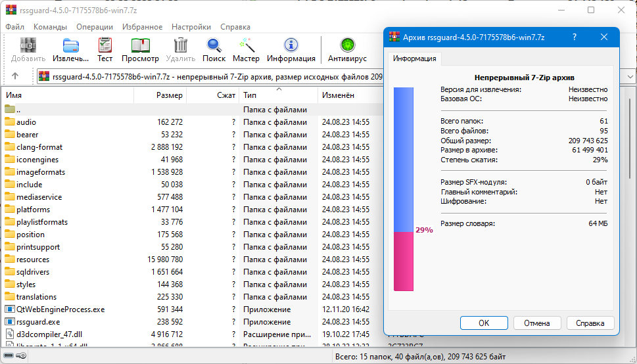Select the rssguard.exe application icon

(x=10, y=322)
